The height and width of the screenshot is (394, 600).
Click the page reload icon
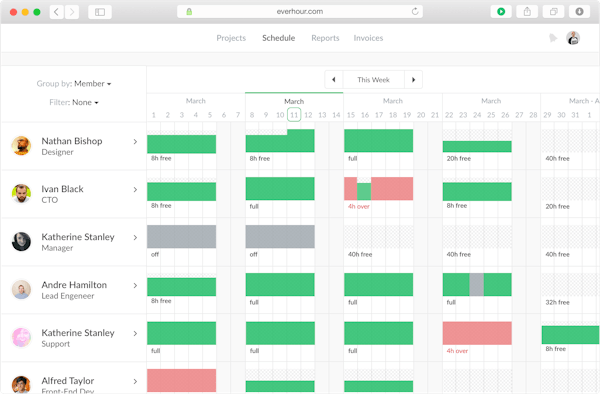click(415, 11)
